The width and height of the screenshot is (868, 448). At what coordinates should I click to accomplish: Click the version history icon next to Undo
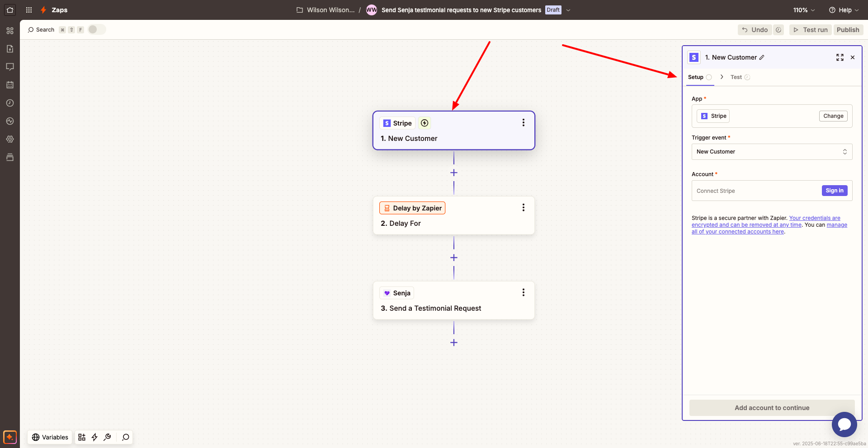[778, 30]
